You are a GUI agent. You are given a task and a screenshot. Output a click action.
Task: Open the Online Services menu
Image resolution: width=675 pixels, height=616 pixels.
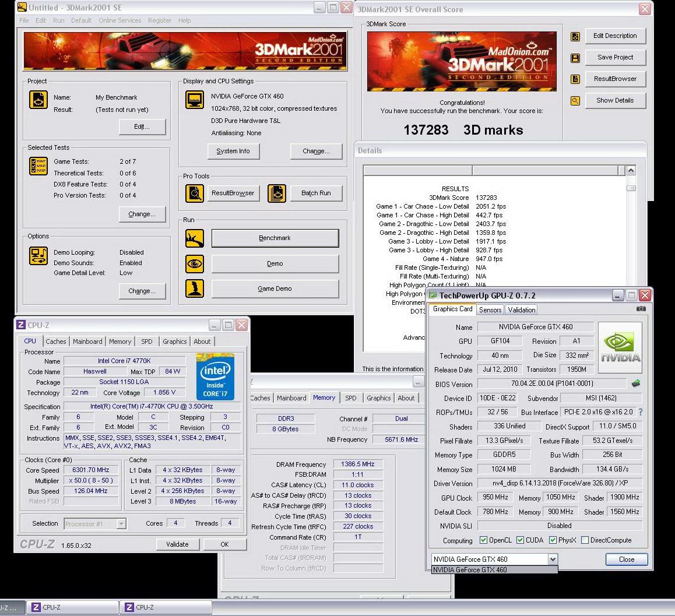pos(119,20)
